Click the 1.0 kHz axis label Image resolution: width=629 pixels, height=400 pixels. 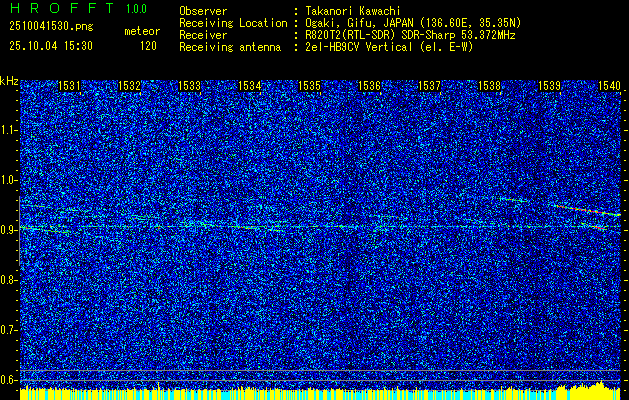point(8,180)
